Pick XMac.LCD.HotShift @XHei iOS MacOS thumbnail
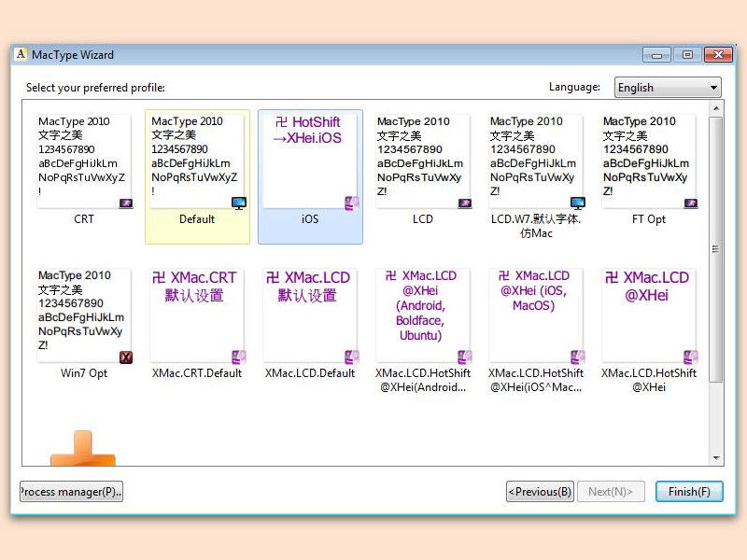 pyautogui.click(x=535, y=315)
